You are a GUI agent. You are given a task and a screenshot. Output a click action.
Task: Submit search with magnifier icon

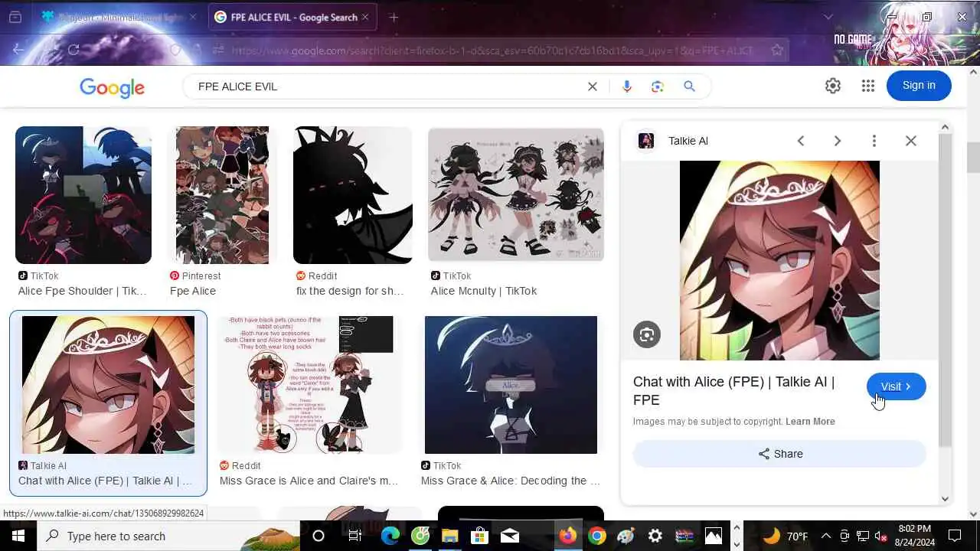point(689,86)
